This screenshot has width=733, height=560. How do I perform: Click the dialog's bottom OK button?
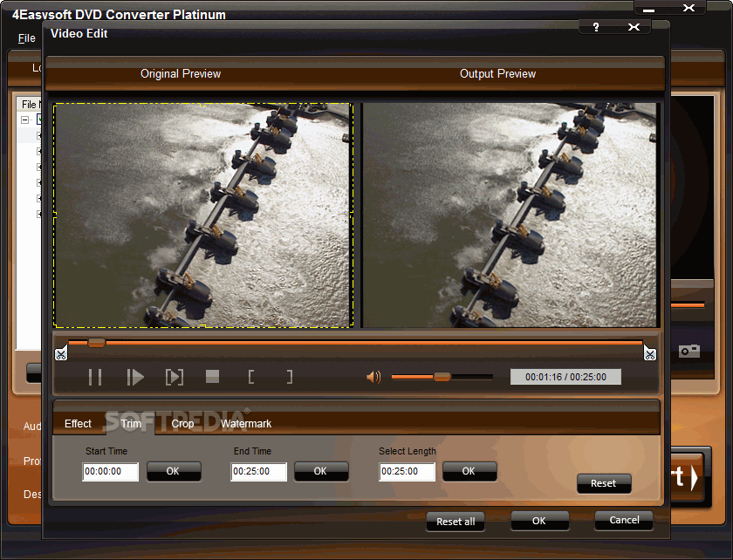point(540,521)
